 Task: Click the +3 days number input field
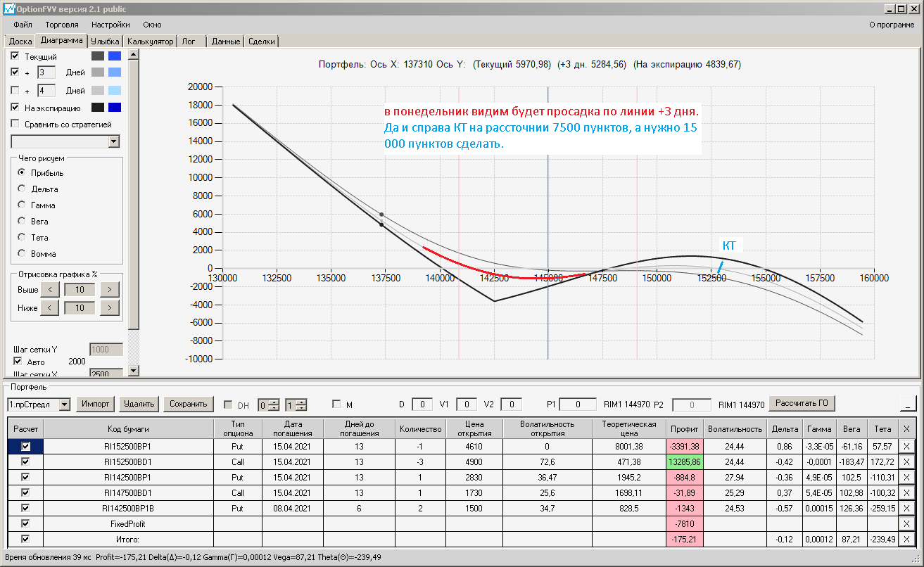click(x=46, y=72)
